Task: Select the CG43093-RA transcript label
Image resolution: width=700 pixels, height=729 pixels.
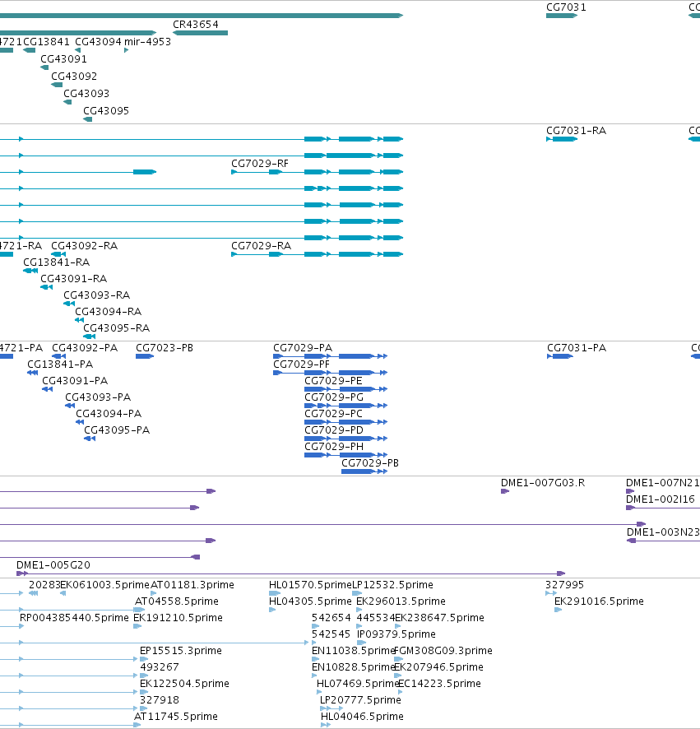Action: tap(97, 295)
